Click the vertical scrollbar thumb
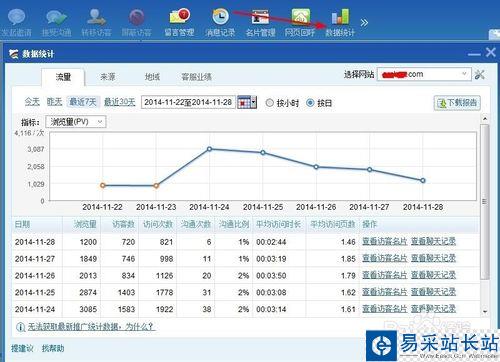Image resolution: width=500 pixels, height=362 pixels. [x=485, y=202]
